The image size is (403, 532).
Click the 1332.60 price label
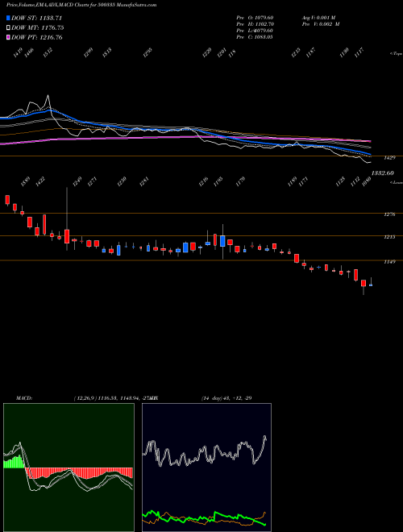(x=382, y=173)
